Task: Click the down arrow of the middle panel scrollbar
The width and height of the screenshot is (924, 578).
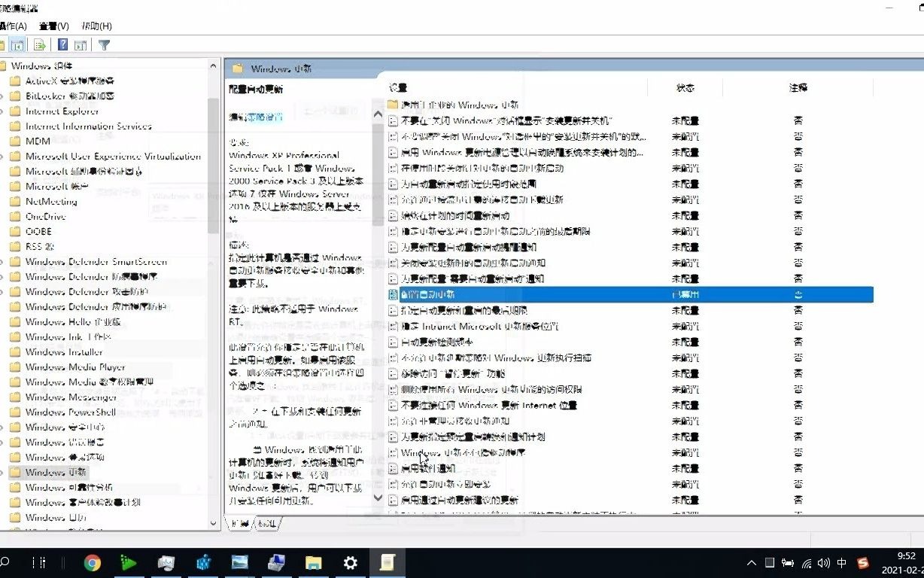Action: [x=378, y=497]
